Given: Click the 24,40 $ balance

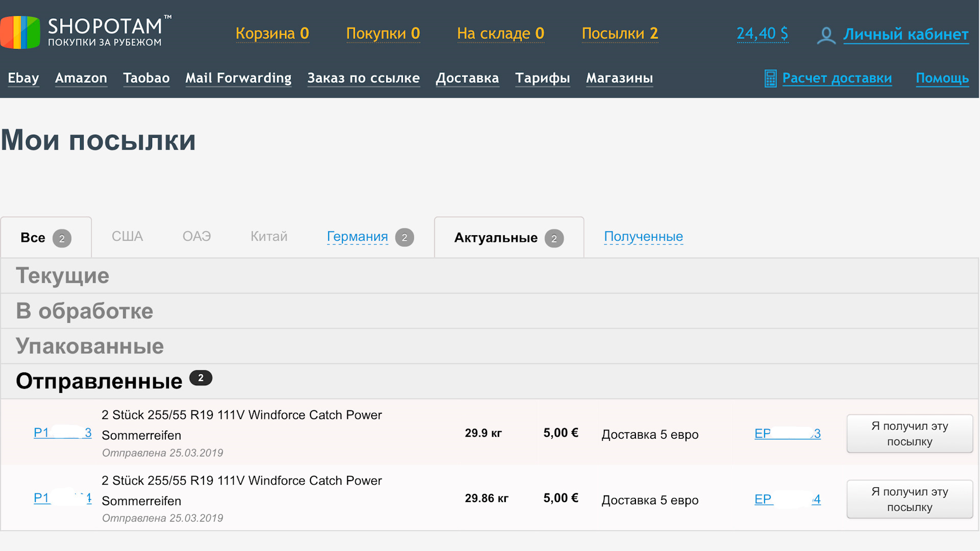Looking at the screenshot, I should (762, 34).
